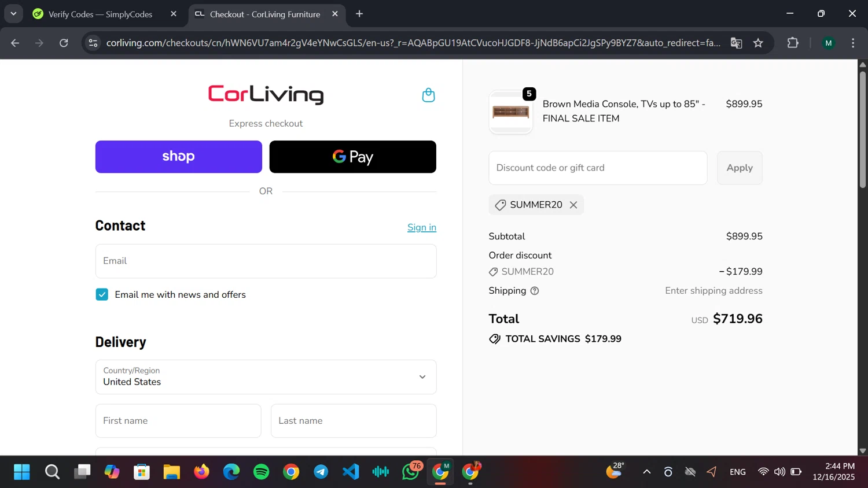Focus the Email input field
This screenshot has height=488, width=868.
pyautogui.click(x=266, y=261)
